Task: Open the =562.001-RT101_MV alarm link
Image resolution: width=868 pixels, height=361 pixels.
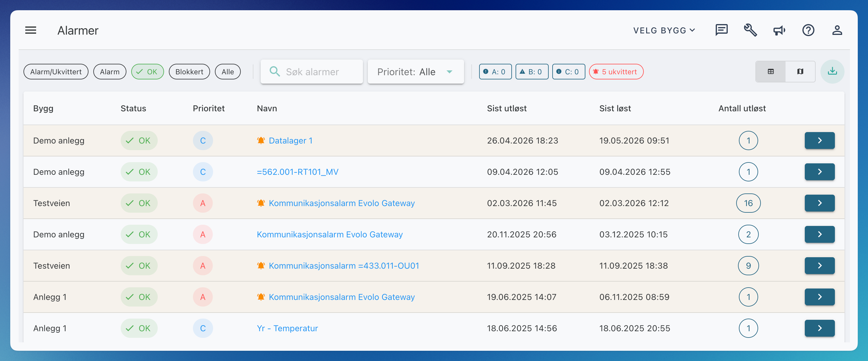Action: (298, 172)
